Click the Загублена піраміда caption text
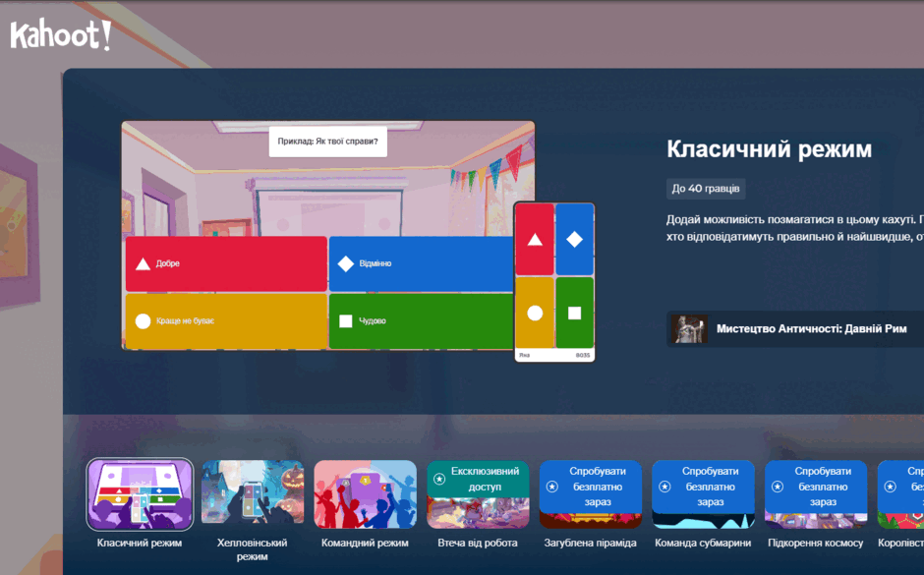 [x=590, y=543]
